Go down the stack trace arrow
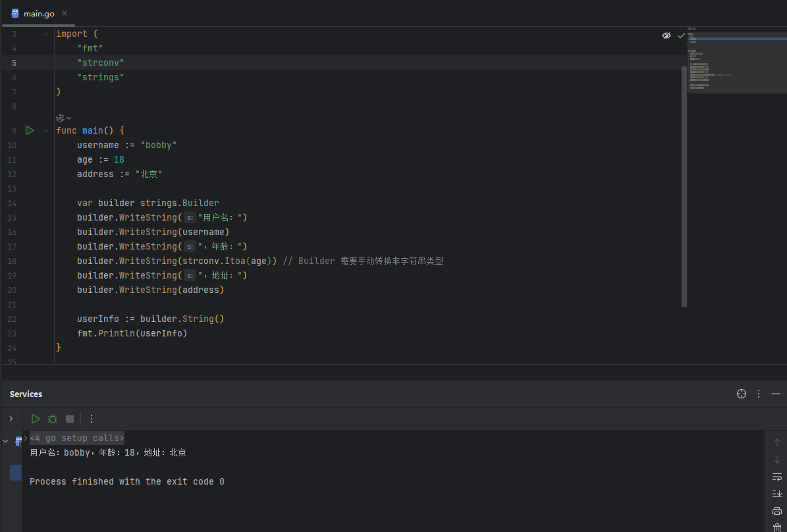The width and height of the screenshot is (787, 532). point(777,459)
